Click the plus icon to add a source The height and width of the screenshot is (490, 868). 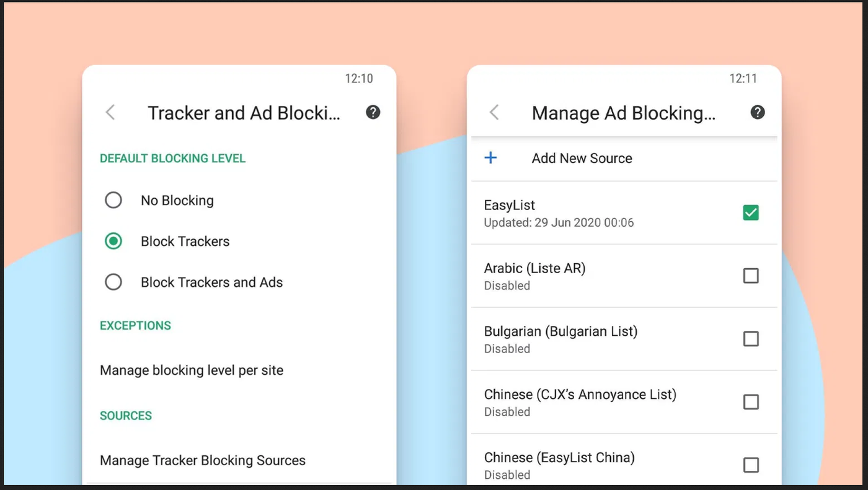pyautogui.click(x=490, y=157)
